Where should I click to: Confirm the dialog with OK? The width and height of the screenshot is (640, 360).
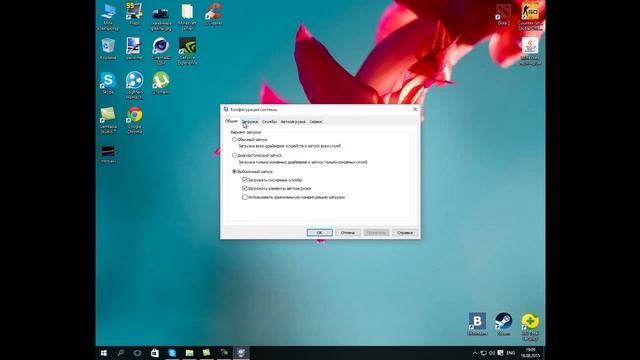pos(320,232)
